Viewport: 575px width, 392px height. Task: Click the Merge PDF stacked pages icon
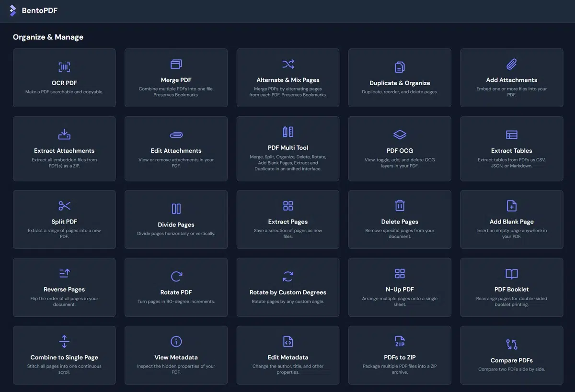click(x=176, y=64)
